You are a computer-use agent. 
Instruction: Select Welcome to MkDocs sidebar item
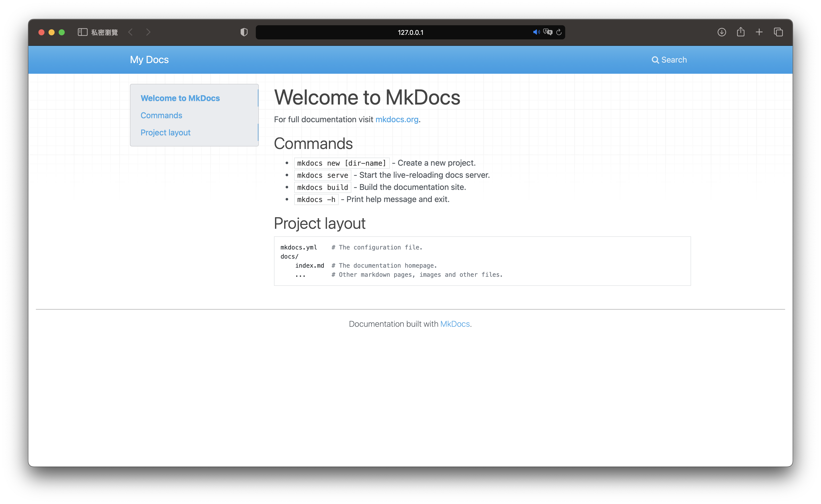180,98
